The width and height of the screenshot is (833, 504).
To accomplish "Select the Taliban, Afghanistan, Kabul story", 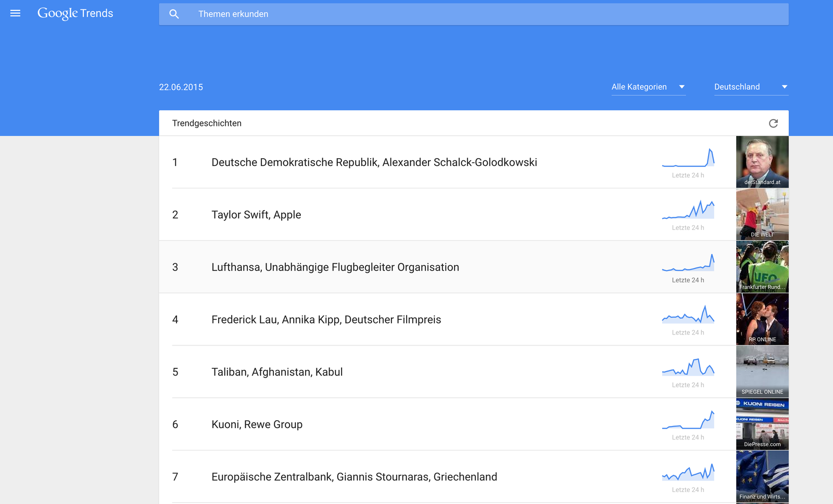I will pyautogui.click(x=277, y=372).
